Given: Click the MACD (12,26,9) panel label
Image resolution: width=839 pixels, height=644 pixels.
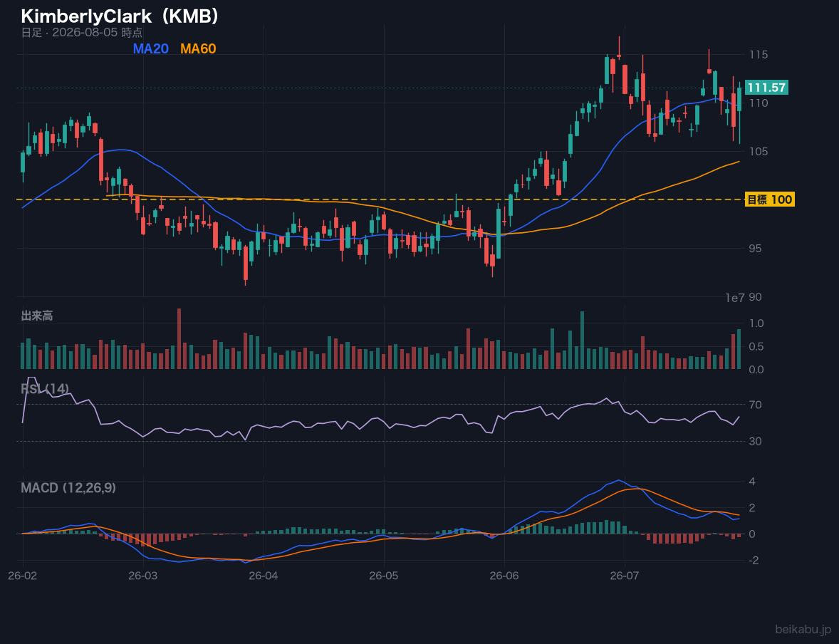Looking at the screenshot, I should 68,488.
